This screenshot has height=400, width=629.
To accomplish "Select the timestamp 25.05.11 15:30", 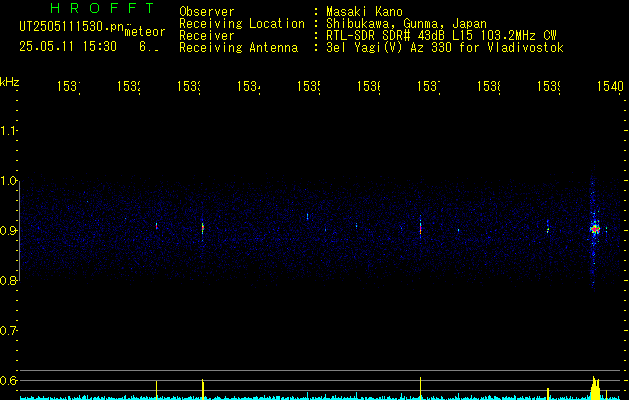I will [x=68, y=47].
